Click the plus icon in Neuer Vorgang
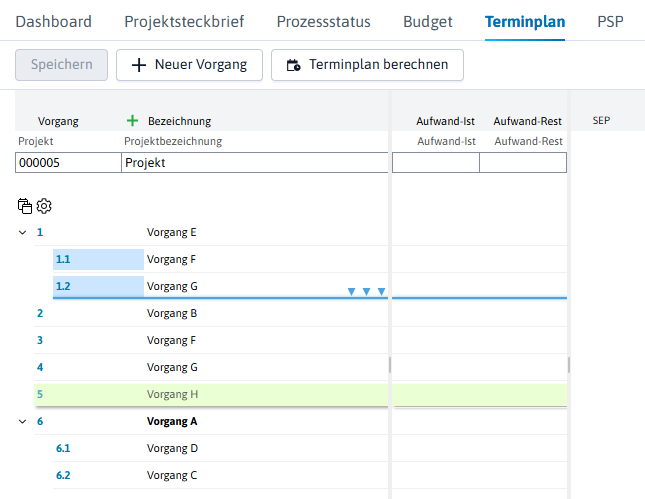The height and width of the screenshot is (499, 645). point(139,65)
